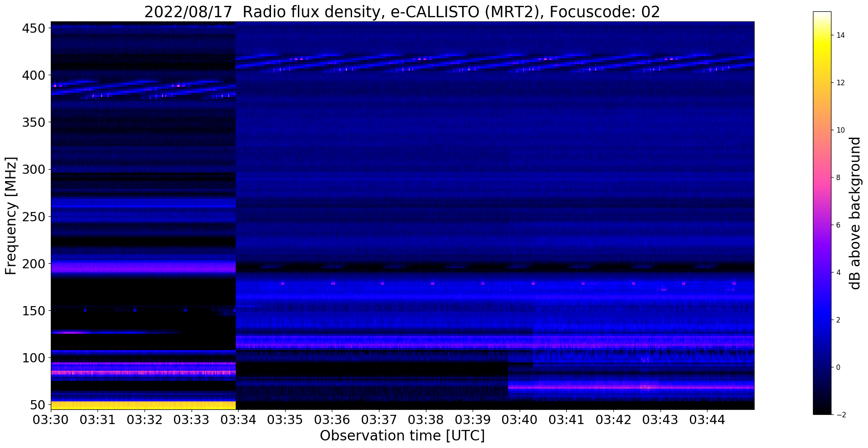Click the 250 frequency tick label
Screen dimensions: 868x448
(33, 217)
